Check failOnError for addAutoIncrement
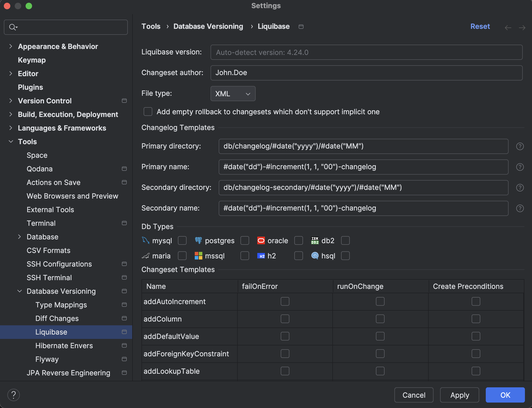 pos(285,301)
